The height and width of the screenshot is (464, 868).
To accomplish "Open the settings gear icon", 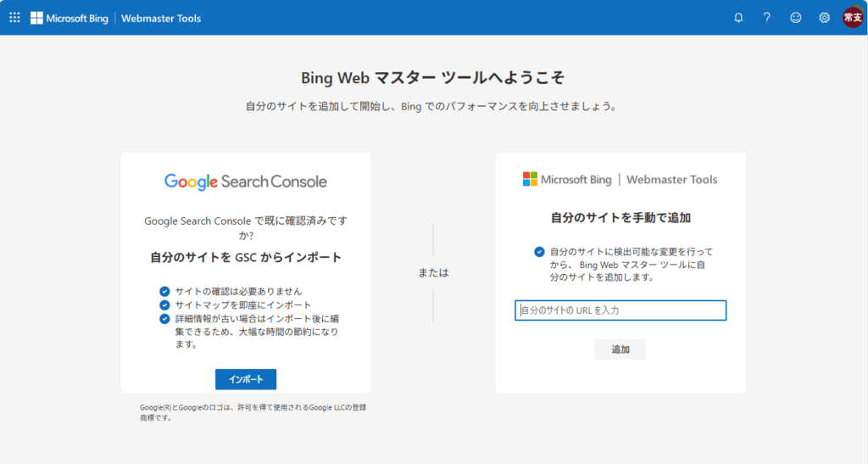I will (x=824, y=18).
